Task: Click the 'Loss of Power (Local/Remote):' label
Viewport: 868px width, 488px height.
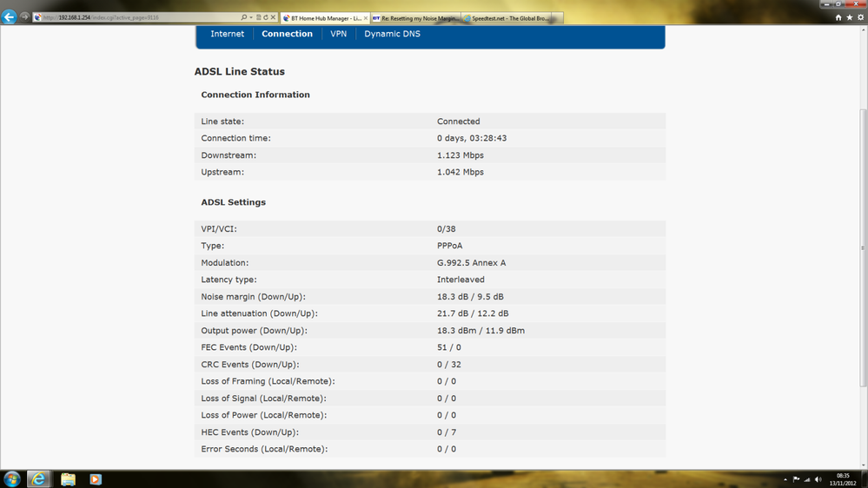Action: click(263, 415)
